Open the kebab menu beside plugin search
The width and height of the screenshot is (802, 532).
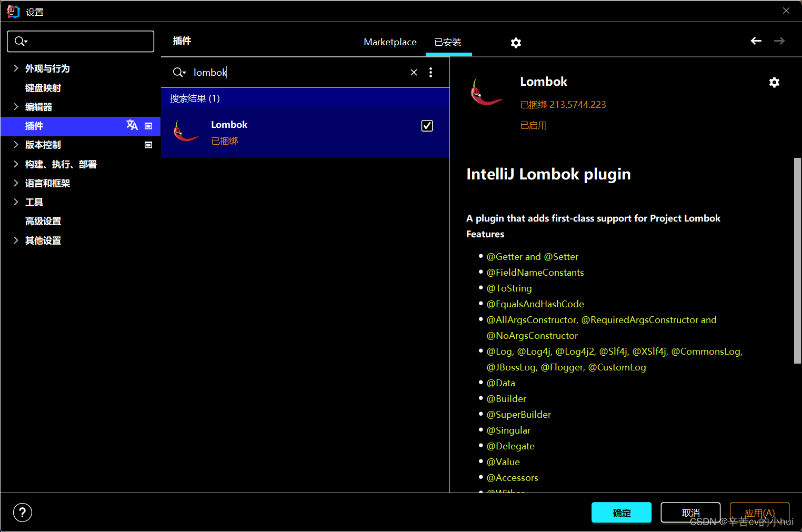click(x=431, y=72)
